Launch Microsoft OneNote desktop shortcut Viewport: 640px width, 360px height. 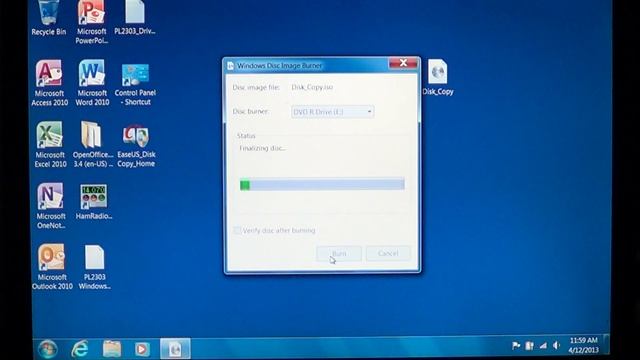50,206
